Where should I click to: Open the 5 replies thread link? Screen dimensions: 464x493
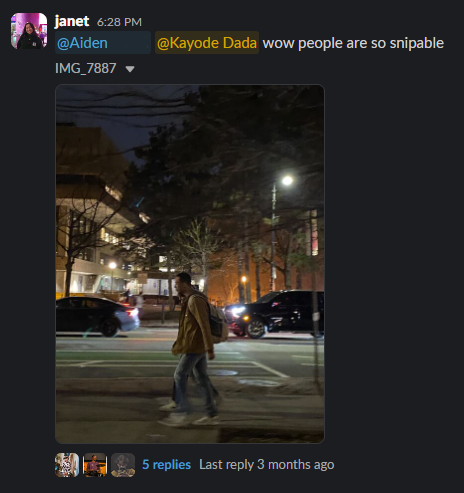click(166, 465)
